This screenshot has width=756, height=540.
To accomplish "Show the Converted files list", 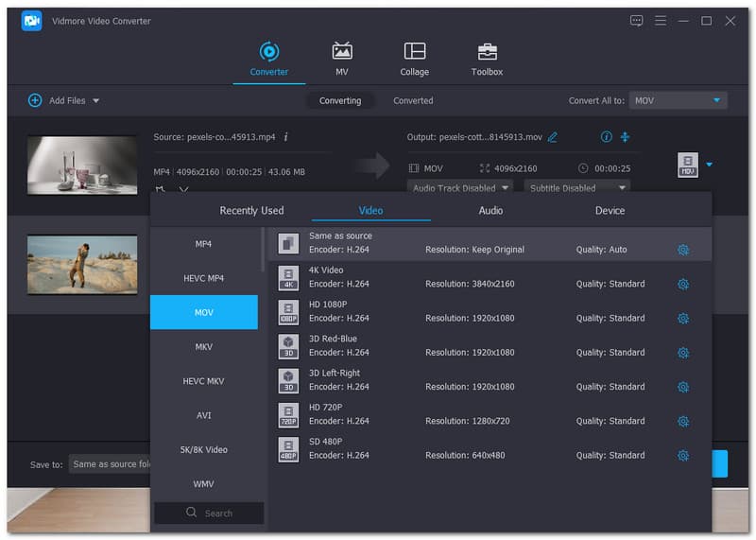I will click(x=413, y=100).
